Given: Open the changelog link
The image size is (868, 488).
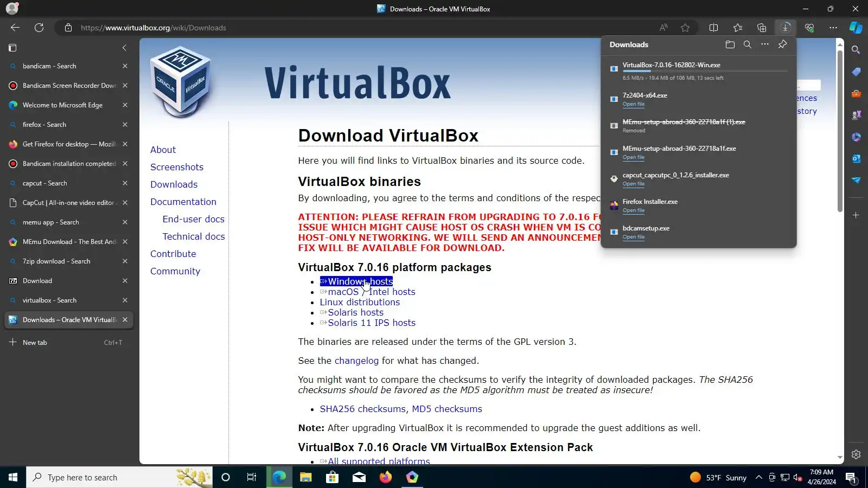Looking at the screenshot, I should click(356, 361).
